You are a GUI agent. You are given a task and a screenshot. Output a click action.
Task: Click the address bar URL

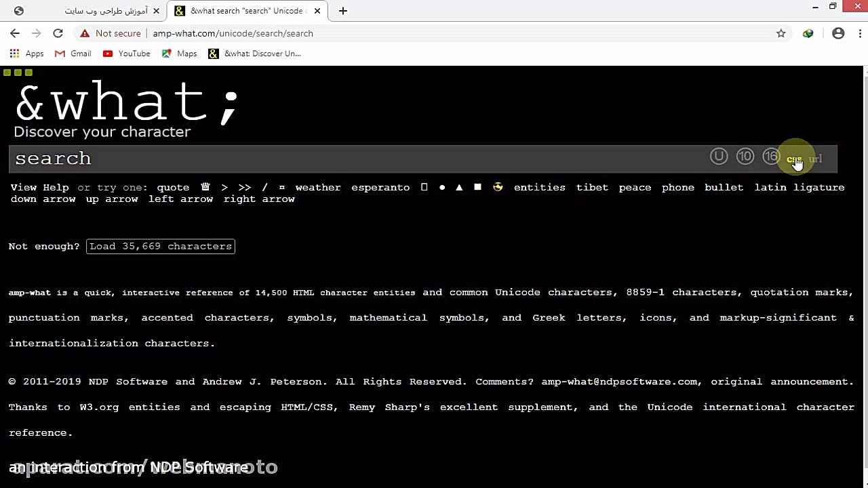[233, 33]
